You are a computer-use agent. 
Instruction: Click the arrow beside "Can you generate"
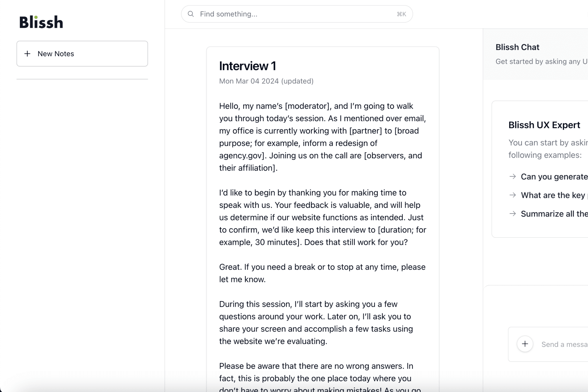pos(512,177)
